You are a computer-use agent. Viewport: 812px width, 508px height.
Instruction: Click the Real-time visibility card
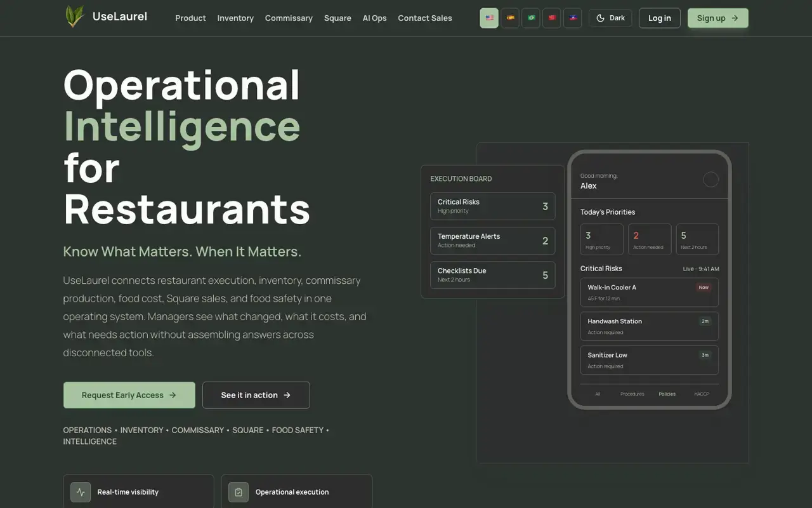138,491
